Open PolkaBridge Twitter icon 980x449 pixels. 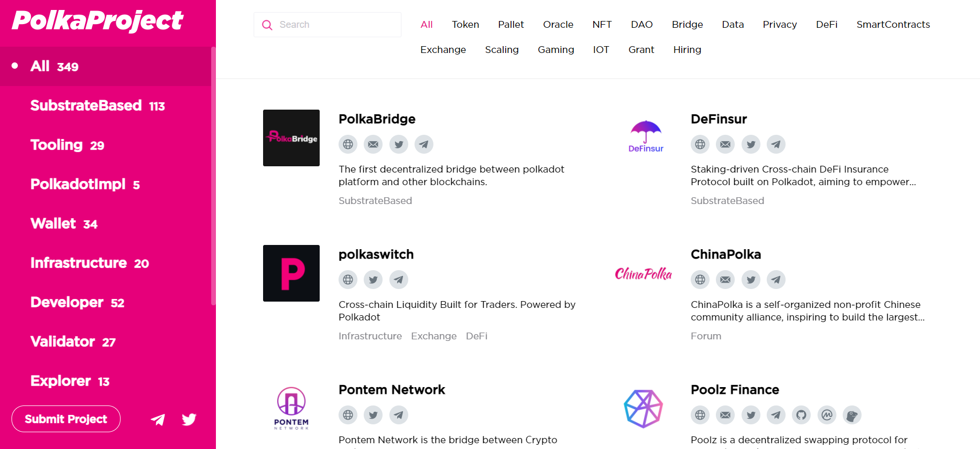click(399, 144)
